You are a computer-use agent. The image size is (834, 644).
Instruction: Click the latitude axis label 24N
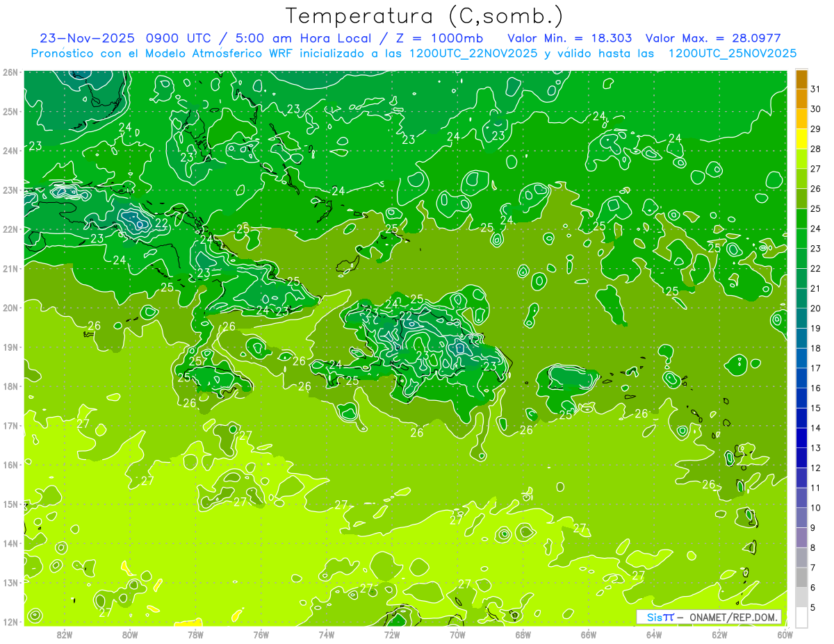(x=10, y=151)
